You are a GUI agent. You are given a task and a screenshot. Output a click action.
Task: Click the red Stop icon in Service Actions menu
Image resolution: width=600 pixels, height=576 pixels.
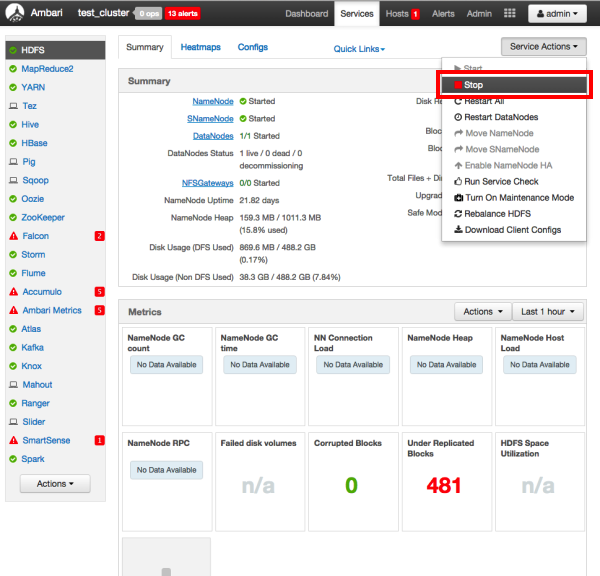[x=458, y=85]
